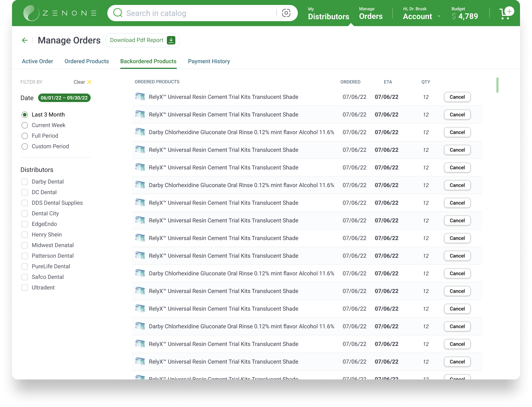
Task: Cancel the first Darby Chlorhexidine order
Action: (x=457, y=132)
